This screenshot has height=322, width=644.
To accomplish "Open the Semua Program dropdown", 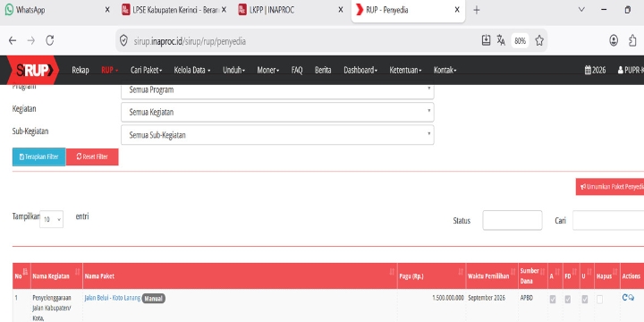I will click(277, 90).
